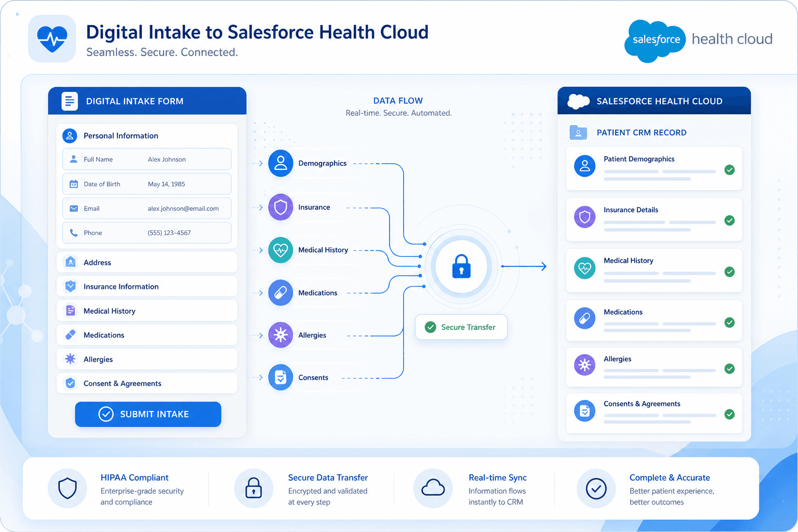Click the Insurance Details shield icon
This screenshot has width=798, height=532.
click(584, 217)
